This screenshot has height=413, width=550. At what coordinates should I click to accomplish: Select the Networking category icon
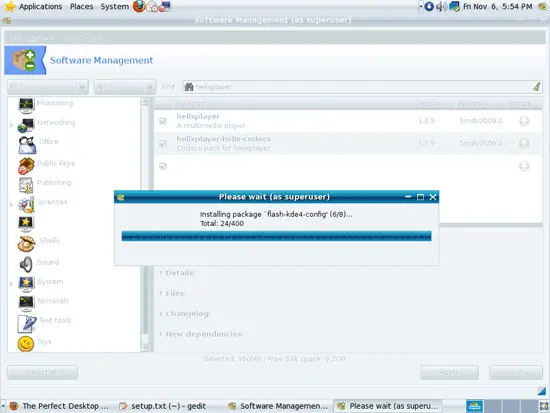[26, 125]
